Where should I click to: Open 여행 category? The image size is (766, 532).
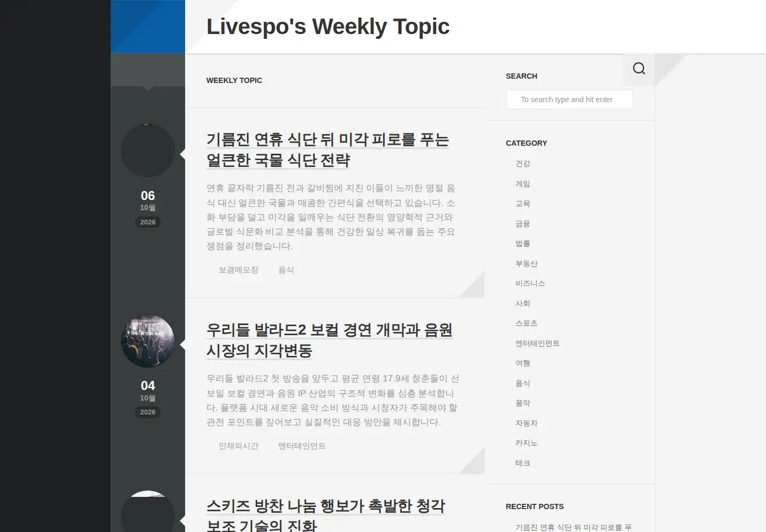[523, 363]
